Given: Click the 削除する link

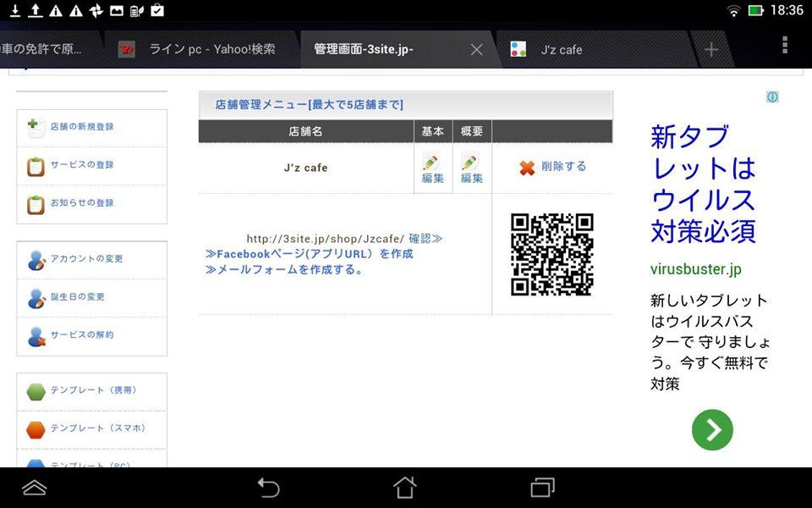Looking at the screenshot, I should click(x=563, y=167).
